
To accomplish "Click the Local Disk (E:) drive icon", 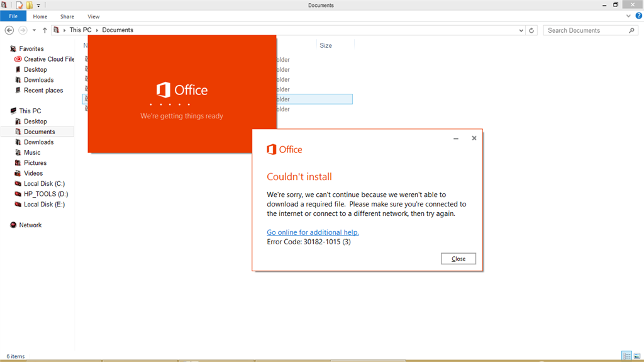I will [x=18, y=205].
